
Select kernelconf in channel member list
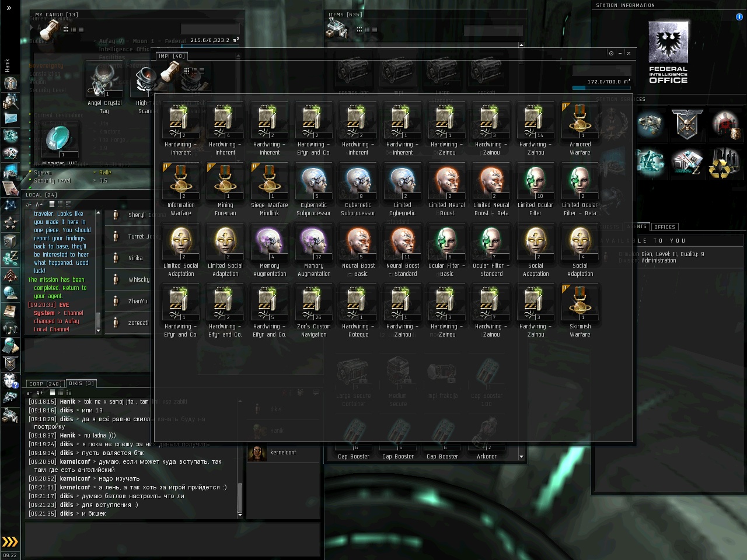tap(283, 453)
